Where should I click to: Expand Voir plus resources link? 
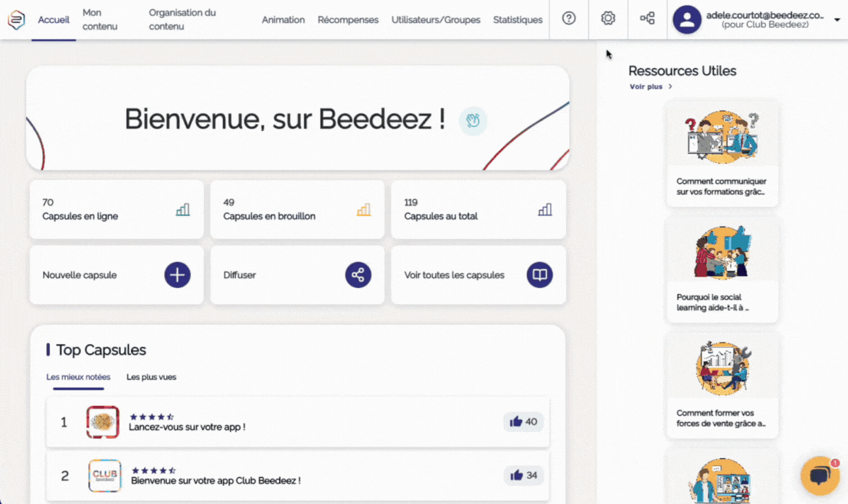click(650, 87)
